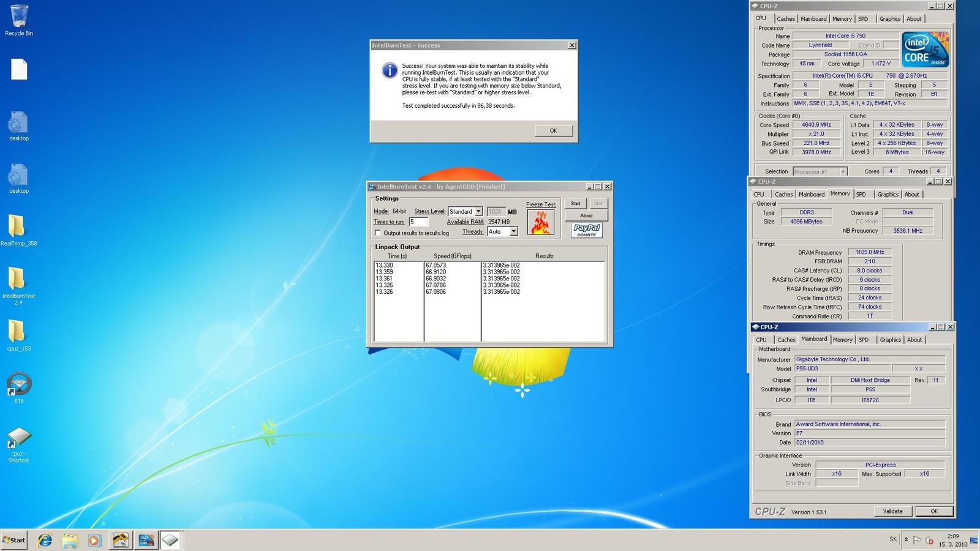This screenshot has width=980, height=551.
Task: Select the SPD tab in bottom CPU-Z window
Action: (864, 340)
